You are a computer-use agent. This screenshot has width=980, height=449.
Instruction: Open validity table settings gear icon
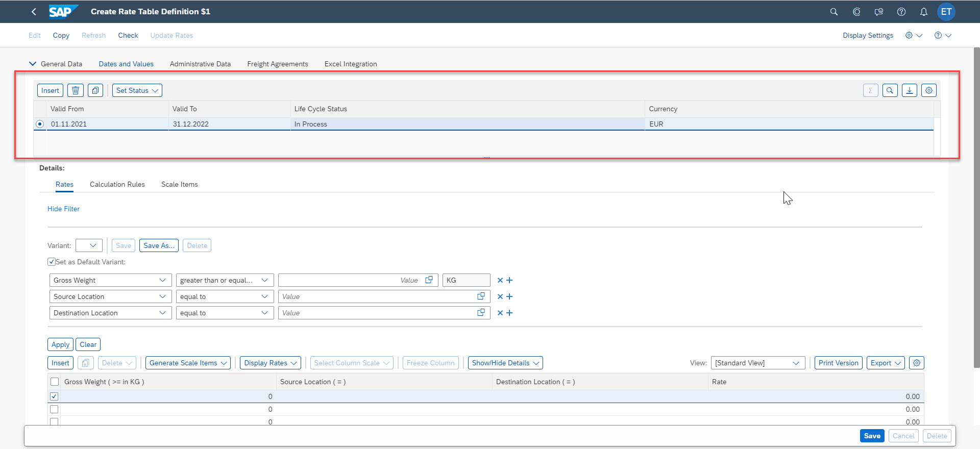click(x=928, y=90)
